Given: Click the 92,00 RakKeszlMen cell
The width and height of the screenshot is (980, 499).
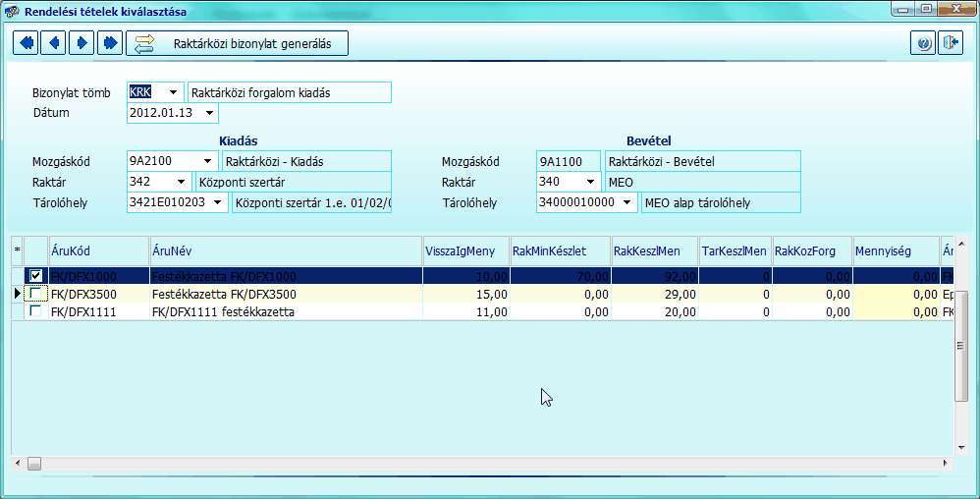Looking at the screenshot, I should (x=655, y=276).
